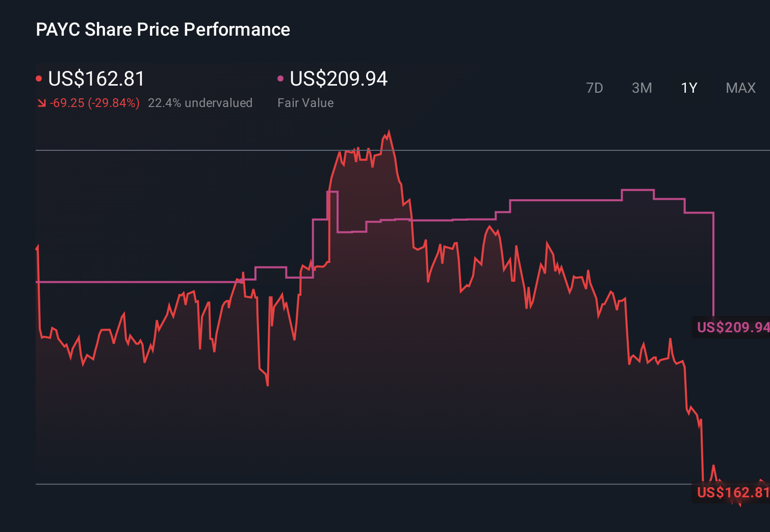
Task: Switch to the 3M time range
Action: tap(641, 88)
